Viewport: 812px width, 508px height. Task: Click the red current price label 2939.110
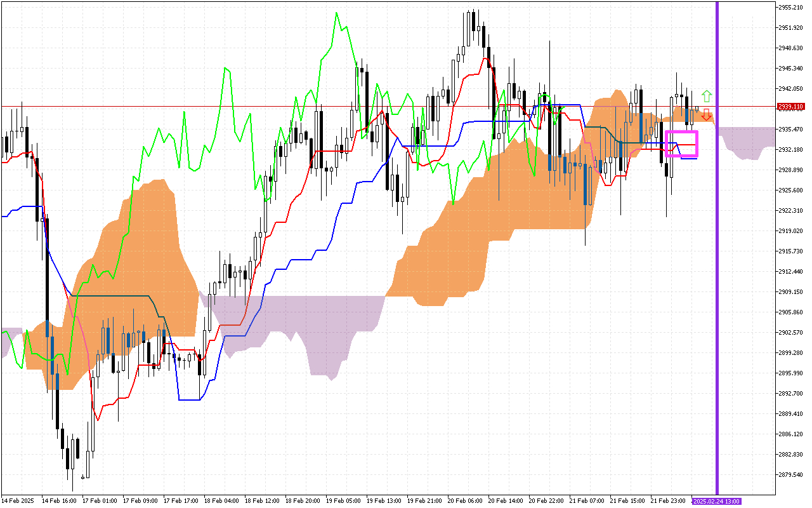[x=791, y=107]
